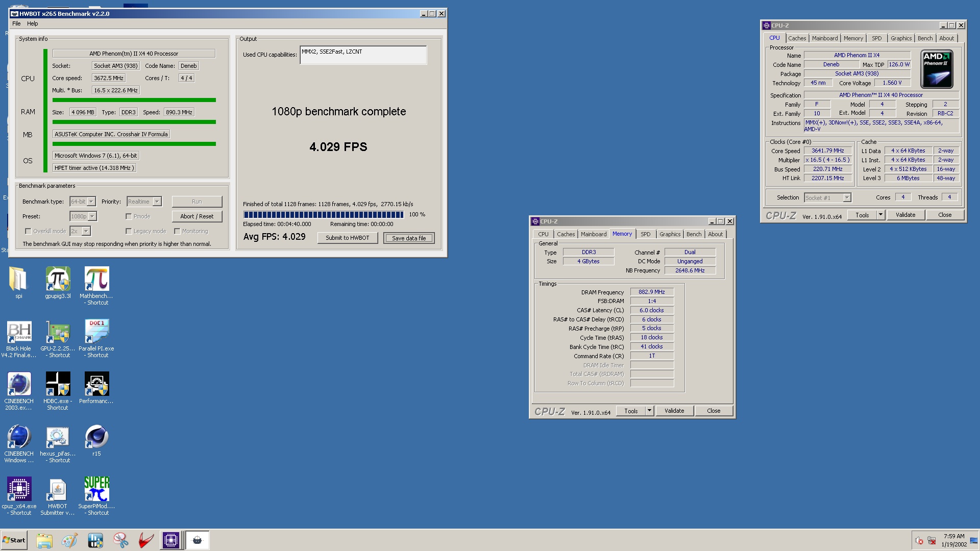Click the Used CPU capabilities text field
Screen dimensions: 980x551
coord(363,55)
